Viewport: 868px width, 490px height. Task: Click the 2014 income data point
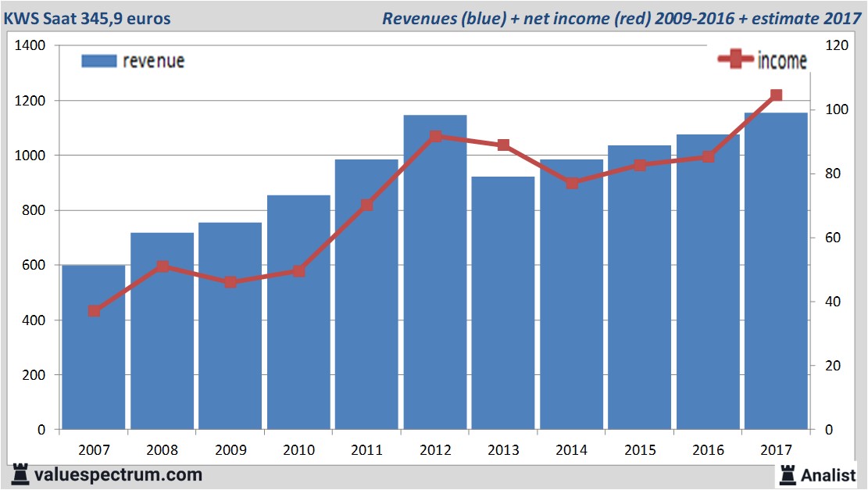(x=572, y=183)
